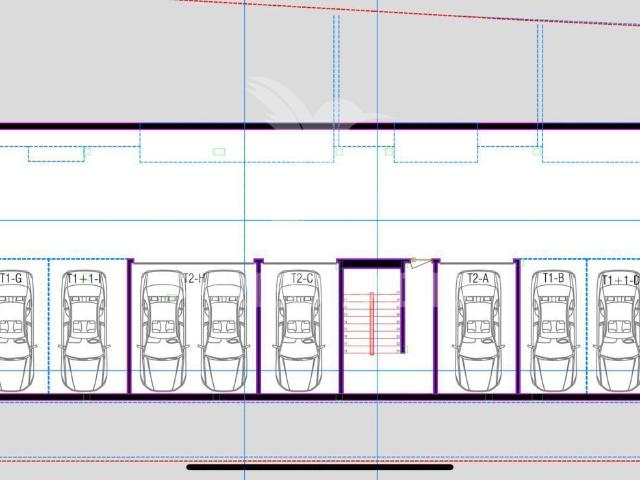Select the car under label T1+1-I

coord(84,331)
